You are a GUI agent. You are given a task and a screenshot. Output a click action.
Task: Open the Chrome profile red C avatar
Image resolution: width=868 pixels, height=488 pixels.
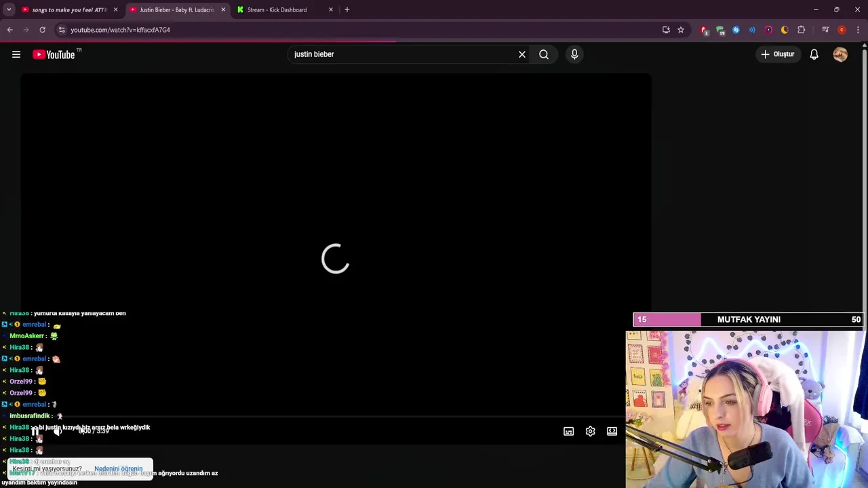(842, 30)
